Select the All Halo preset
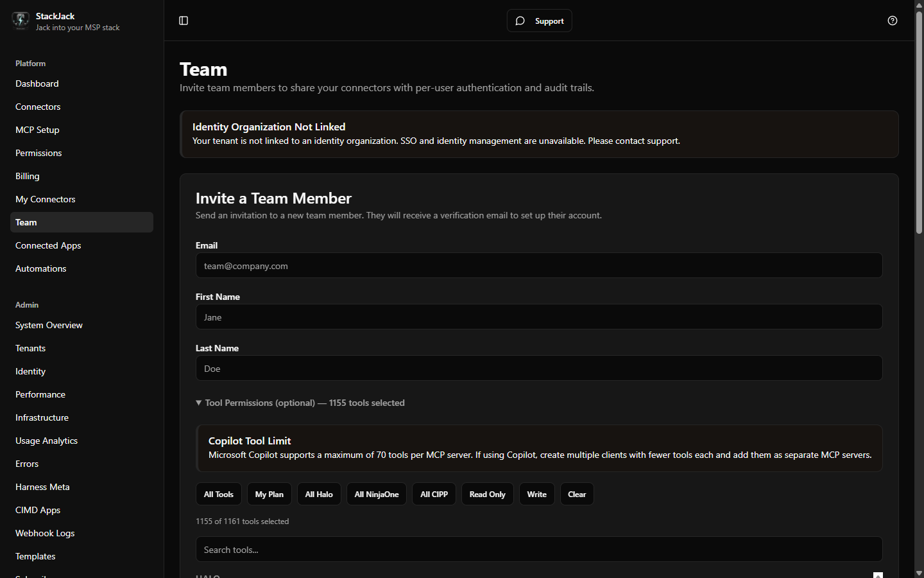The height and width of the screenshot is (578, 924). coord(319,494)
